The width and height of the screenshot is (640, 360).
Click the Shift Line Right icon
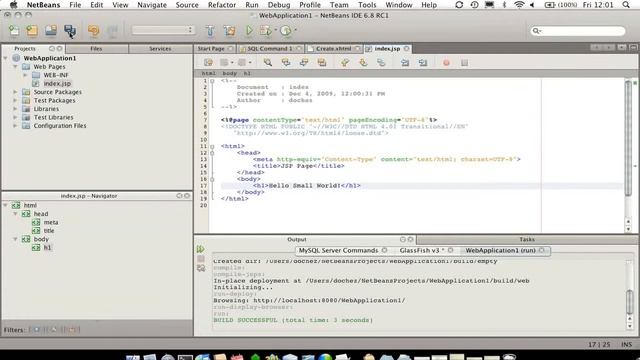423,62
